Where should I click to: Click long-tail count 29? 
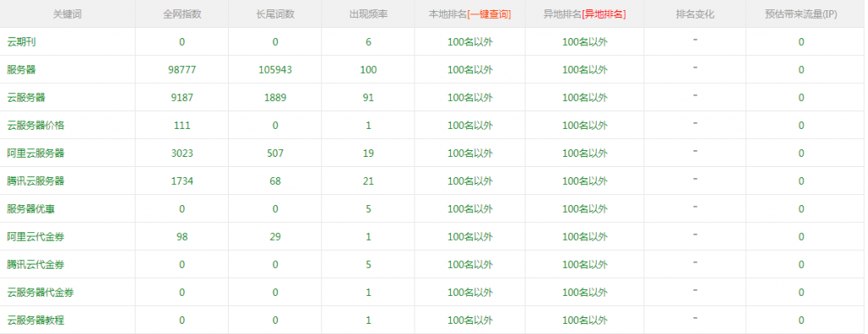pos(275,237)
